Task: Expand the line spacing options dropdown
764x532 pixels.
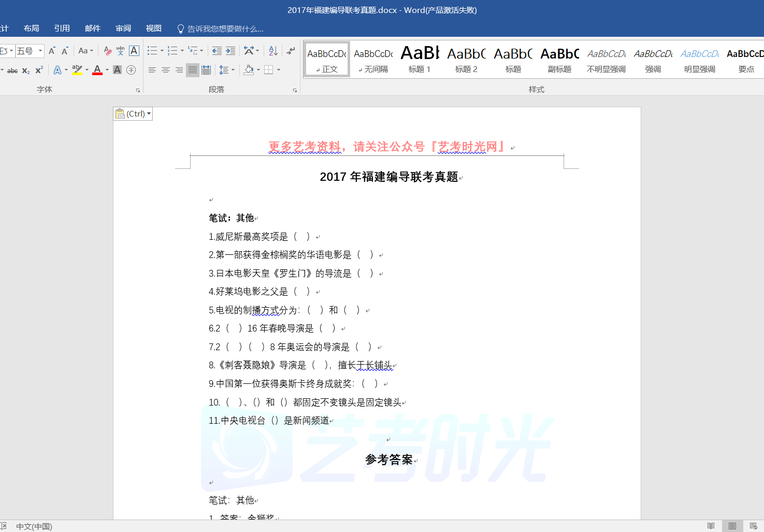Action: pyautogui.click(x=233, y=70)
